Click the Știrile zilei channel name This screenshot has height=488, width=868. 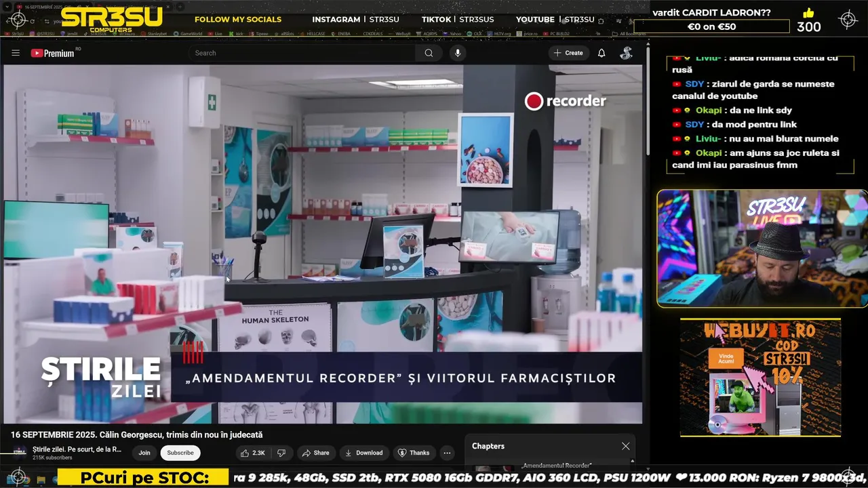coord(77,449)
